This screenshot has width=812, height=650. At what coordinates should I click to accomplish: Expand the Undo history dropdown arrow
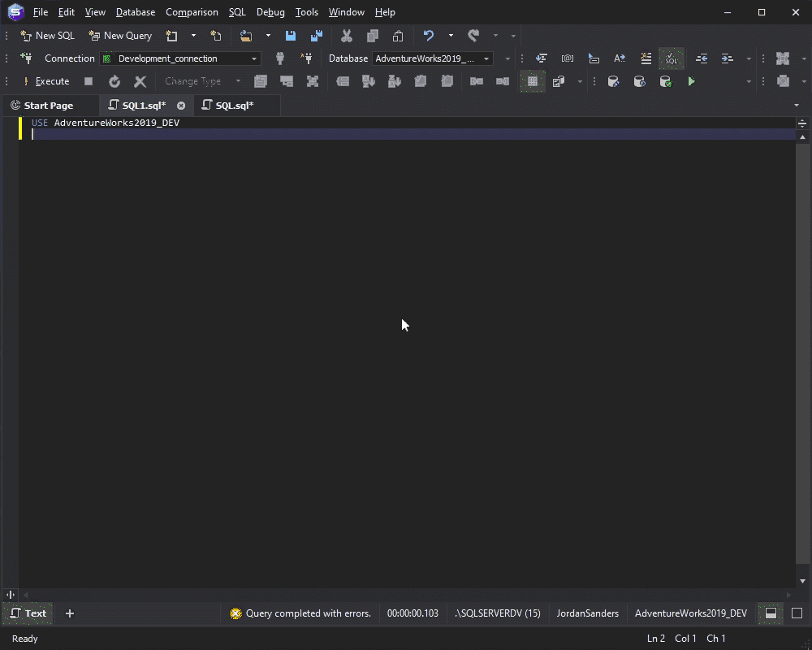click(x=451, y=36)
